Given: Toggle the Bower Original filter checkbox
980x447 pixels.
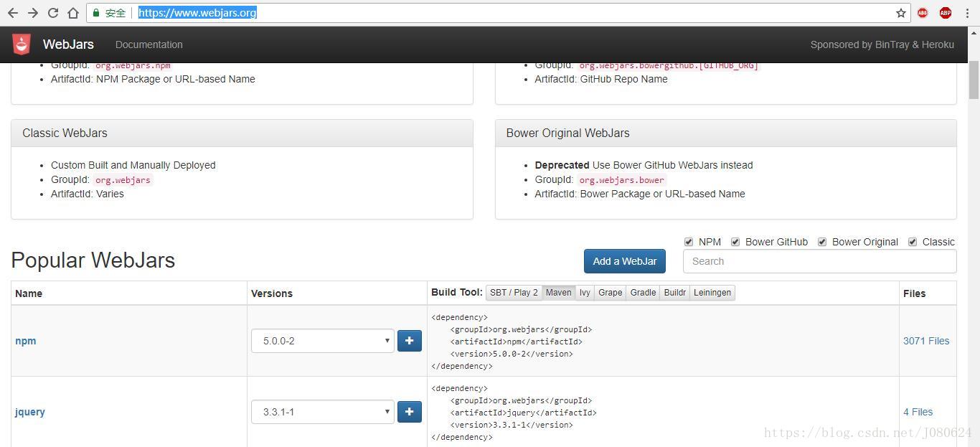Looking at the screenshot, I should click(822, 242).
